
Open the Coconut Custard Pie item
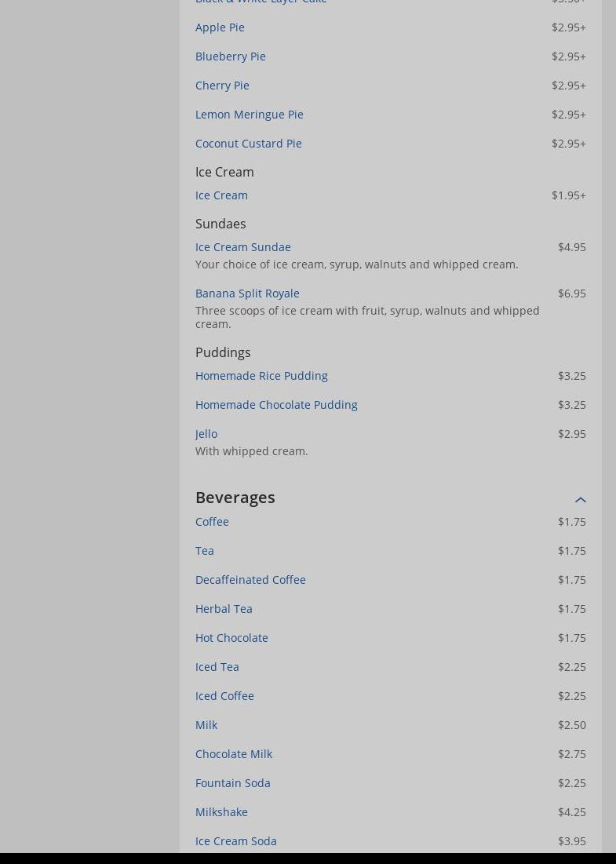coord(248,144)
